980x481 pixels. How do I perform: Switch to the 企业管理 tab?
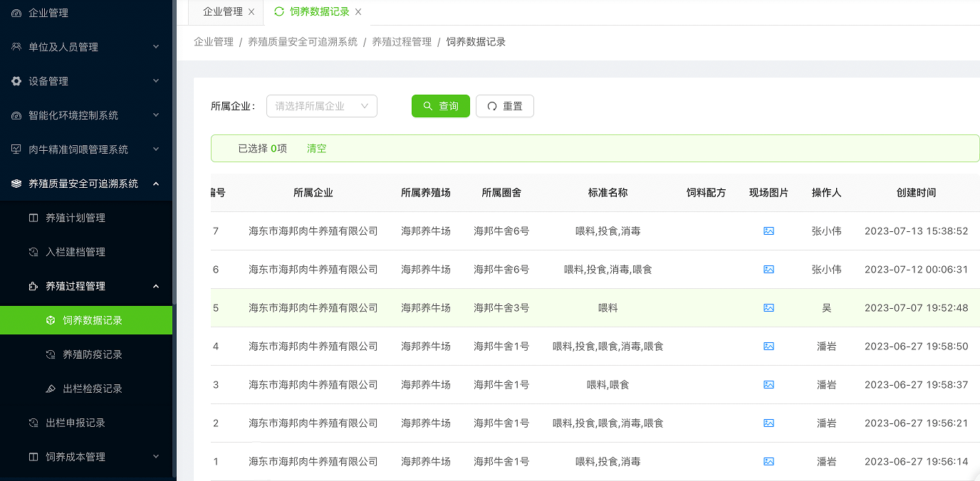click(x=222, y=12)
